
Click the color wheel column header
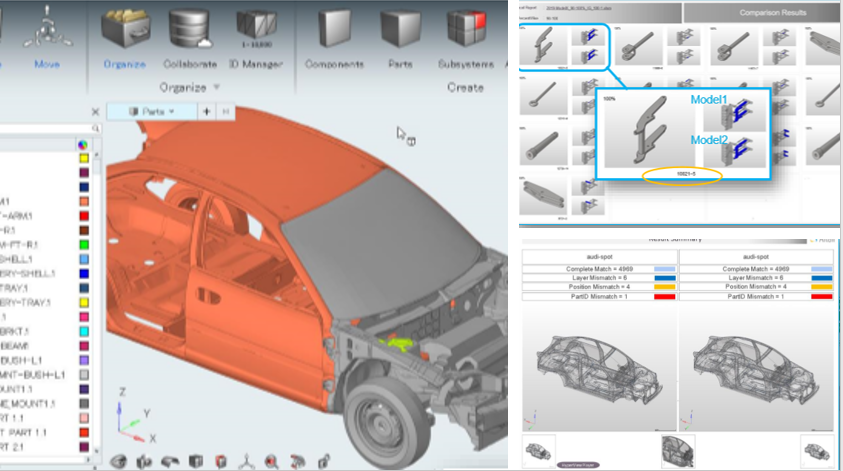pos(83,145)
